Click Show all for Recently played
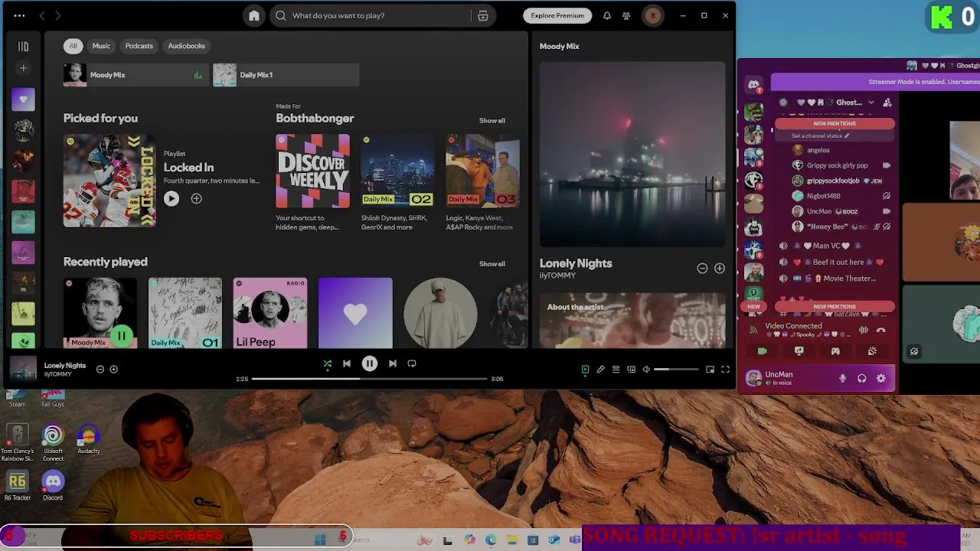 click(x=492, y=264)
